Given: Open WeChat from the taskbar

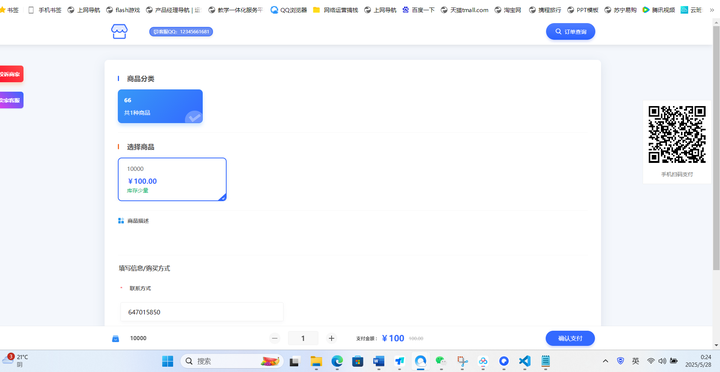Looking at the screenshot, I should [x=441, y=361].
